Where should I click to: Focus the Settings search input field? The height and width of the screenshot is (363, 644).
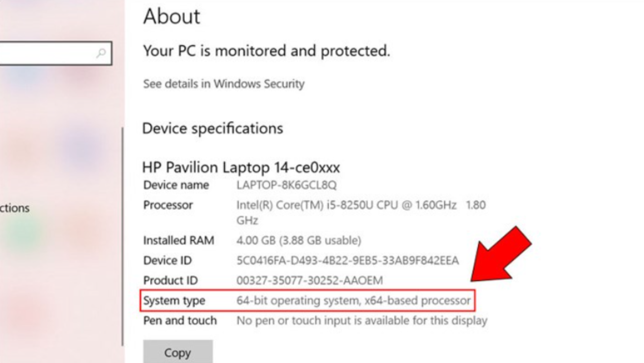[47, 53]
